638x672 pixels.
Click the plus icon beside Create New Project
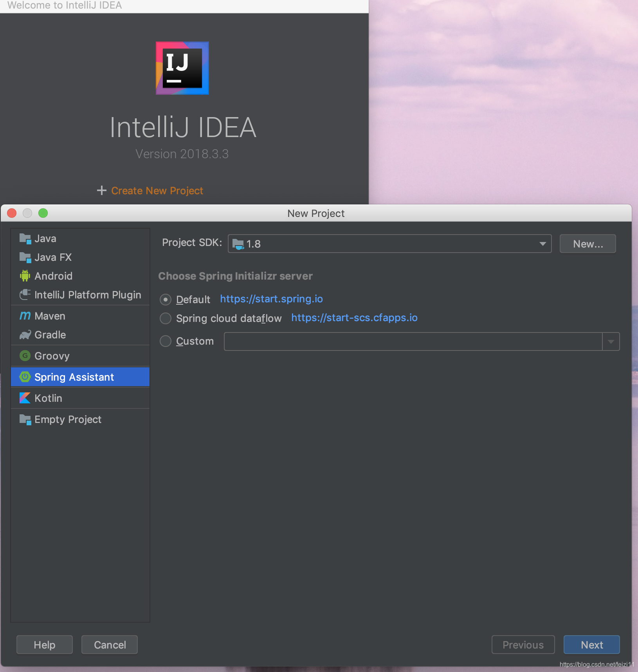102,190
